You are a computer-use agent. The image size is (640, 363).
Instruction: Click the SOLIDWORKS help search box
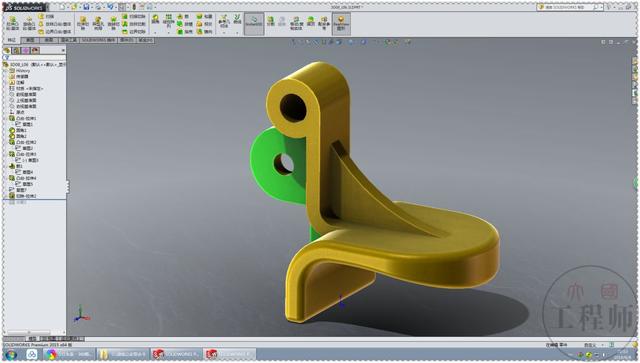pos(569,7)
